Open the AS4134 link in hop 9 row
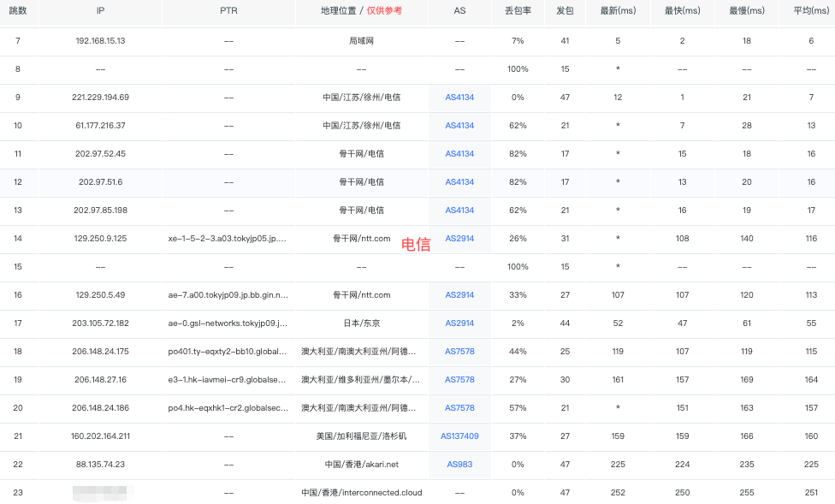Image resolution: width=835 pixels, height=504 pixels. tap(459, 98)
